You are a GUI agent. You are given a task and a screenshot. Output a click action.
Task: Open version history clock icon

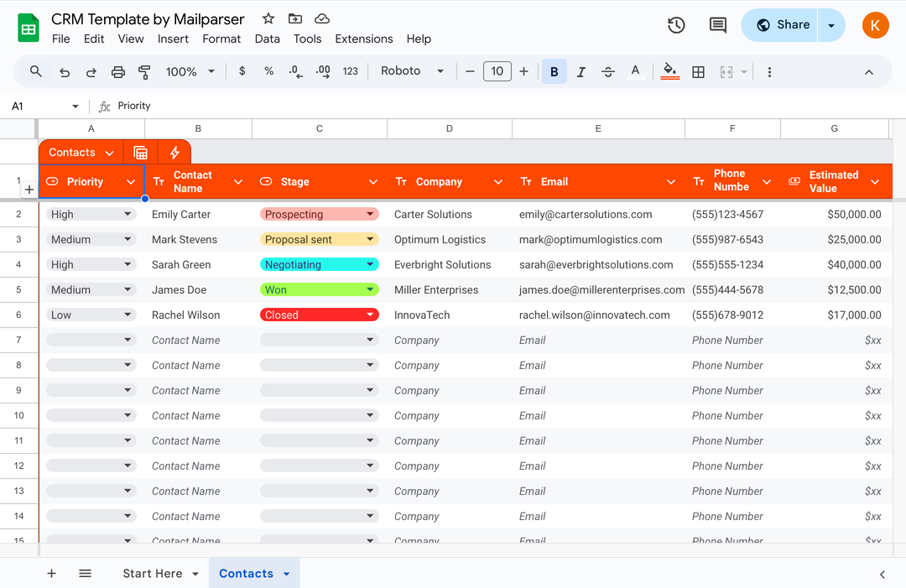(676, 25)
